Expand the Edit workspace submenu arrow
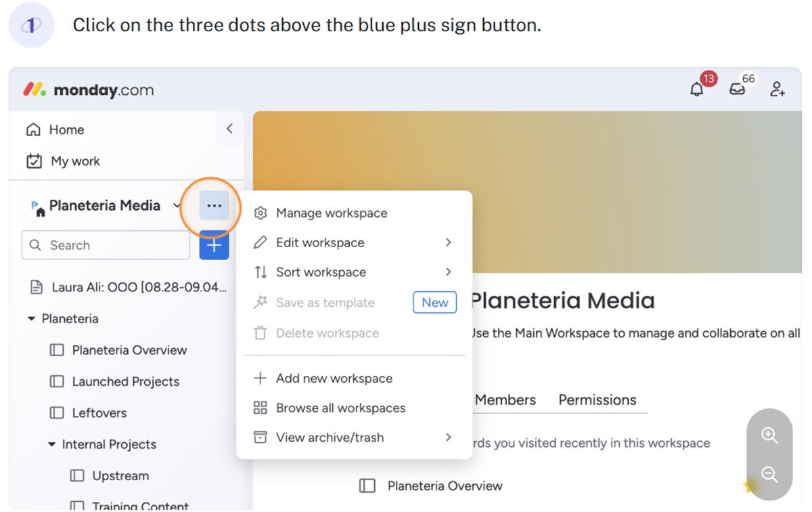Screen dimensions: 812x512 [x=448, y=242]
